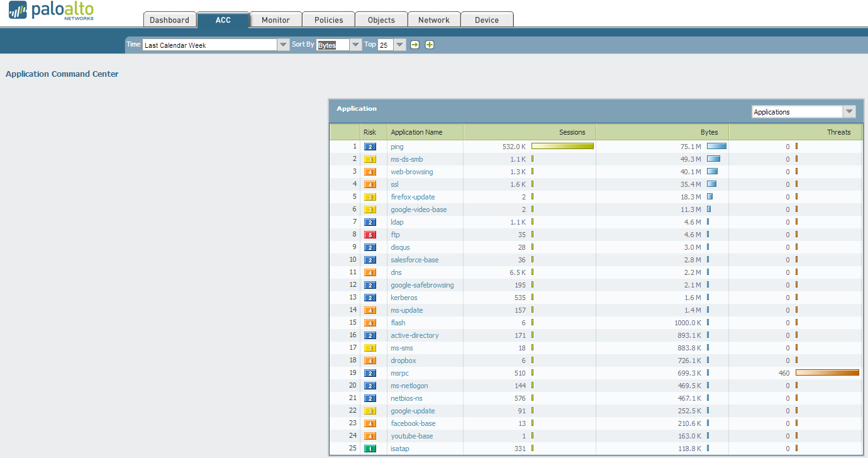This screenshot has width=868, height=458.
Task: Click the green arrow apply icon
Action: pyautogui.click(x=415, y=45)
